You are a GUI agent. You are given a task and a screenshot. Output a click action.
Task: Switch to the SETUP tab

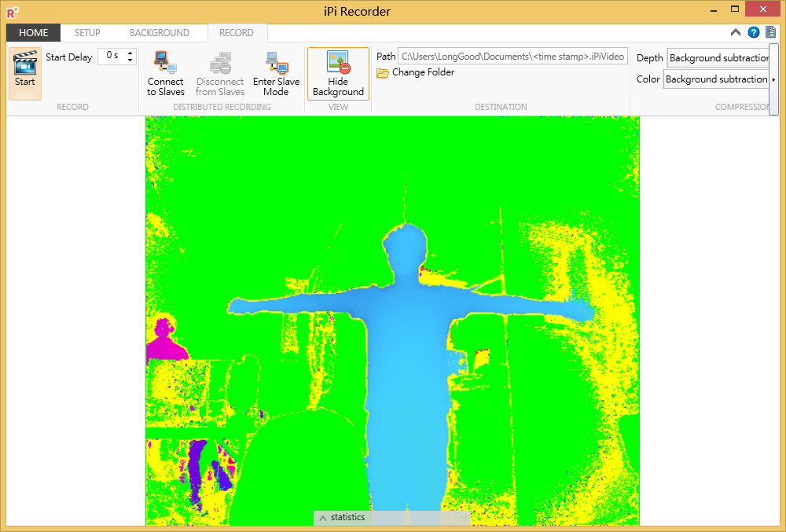[87, 33]
